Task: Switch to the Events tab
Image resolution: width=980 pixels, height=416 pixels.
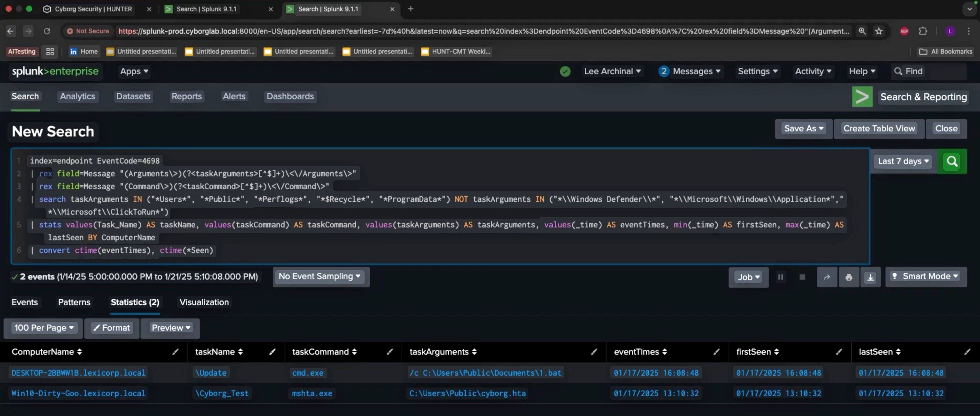Action: point(25,302)
